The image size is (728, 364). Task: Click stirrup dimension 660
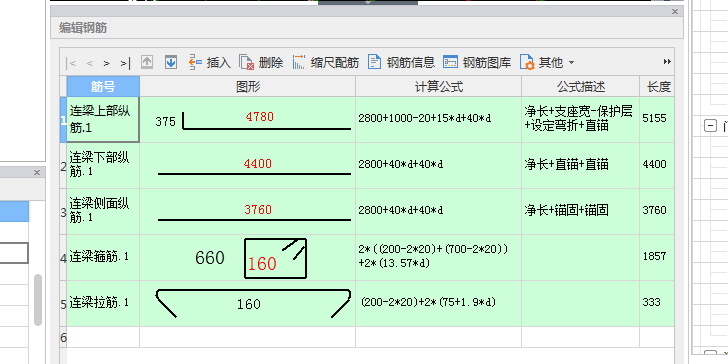coord(210,258)
